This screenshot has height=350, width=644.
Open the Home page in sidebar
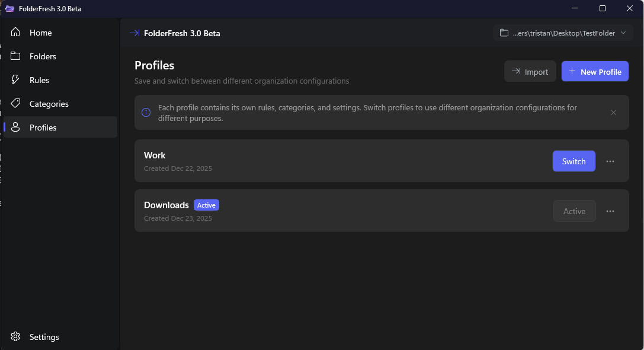click(x=60, y=33)
